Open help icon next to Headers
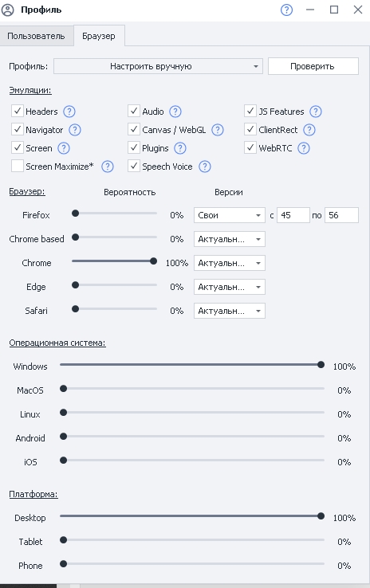This screenshot has width=370, height=588. (69, 112)
